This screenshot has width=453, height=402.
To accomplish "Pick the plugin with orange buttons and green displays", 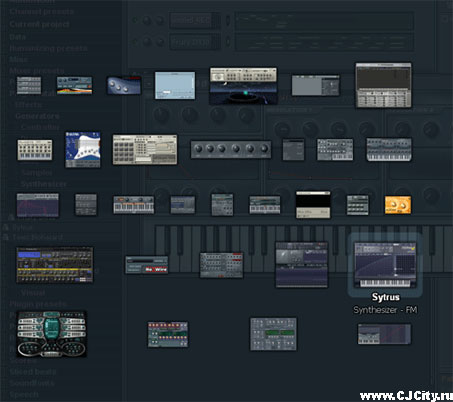I will (x=168, y=334).
